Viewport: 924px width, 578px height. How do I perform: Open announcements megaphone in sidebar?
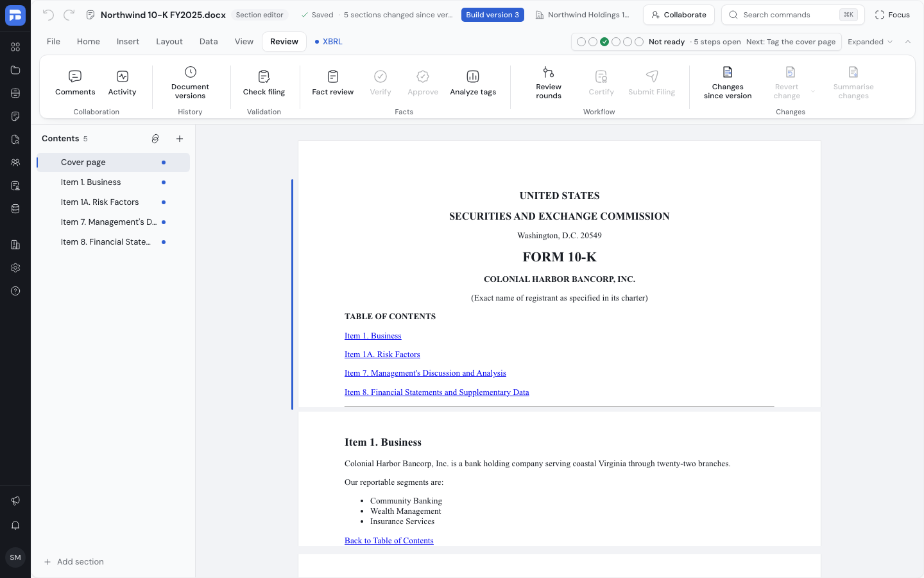(15, 501)
